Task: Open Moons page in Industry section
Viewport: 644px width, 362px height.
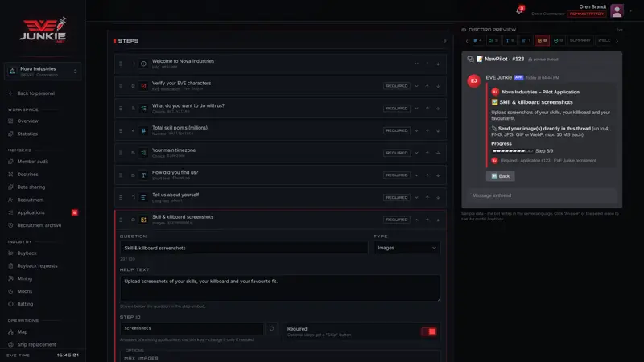Action: pyautogui.click(x=25, y=291)
